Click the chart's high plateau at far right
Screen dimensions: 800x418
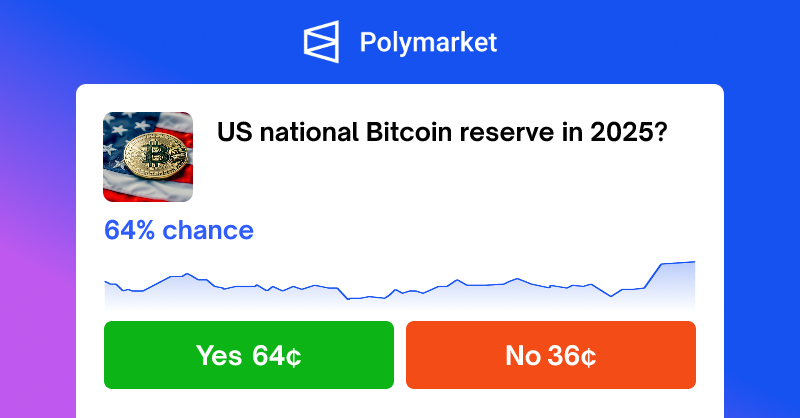pos(678,263)
